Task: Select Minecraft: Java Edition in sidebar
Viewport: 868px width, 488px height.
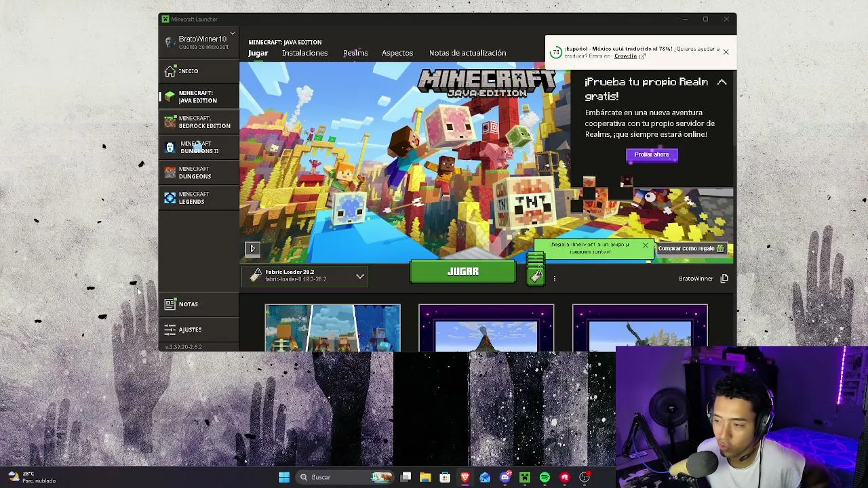Action: pyautogui.click(x=199, y=96)
